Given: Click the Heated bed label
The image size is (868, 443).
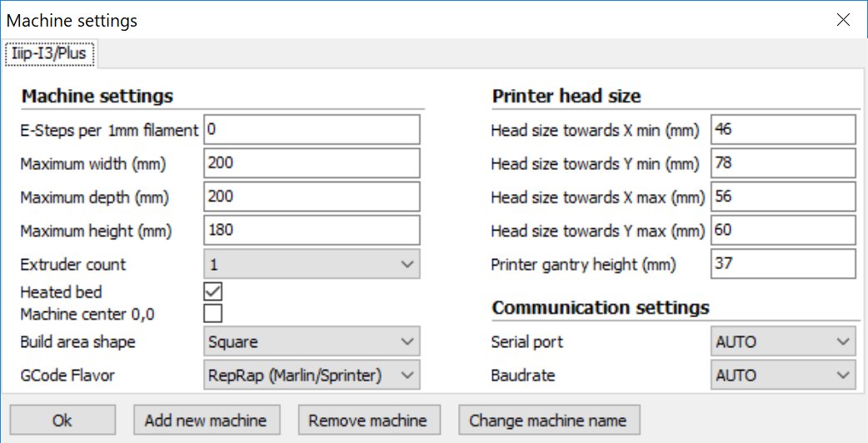Looking at the screenshot, I should (x=61, y=291).
